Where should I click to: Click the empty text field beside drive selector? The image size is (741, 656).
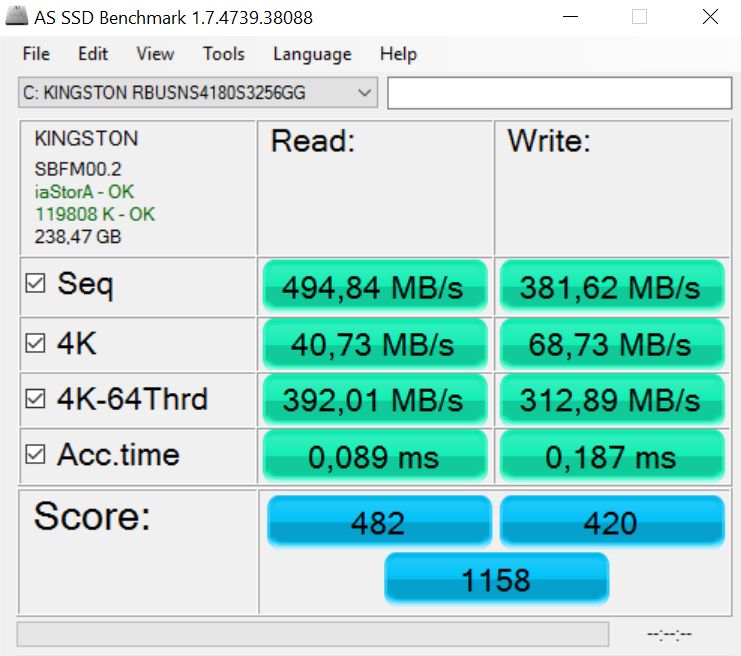pyautogui.click(x=560, y=93)
